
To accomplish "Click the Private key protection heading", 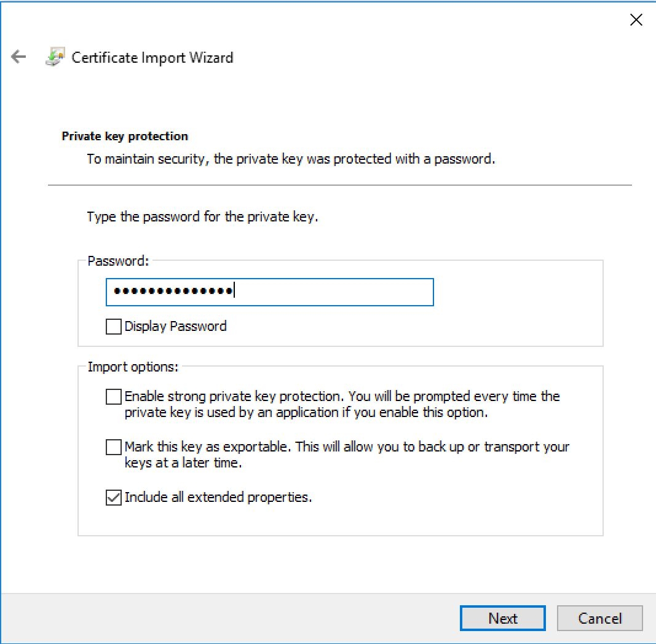I will [x=125, y=137].
